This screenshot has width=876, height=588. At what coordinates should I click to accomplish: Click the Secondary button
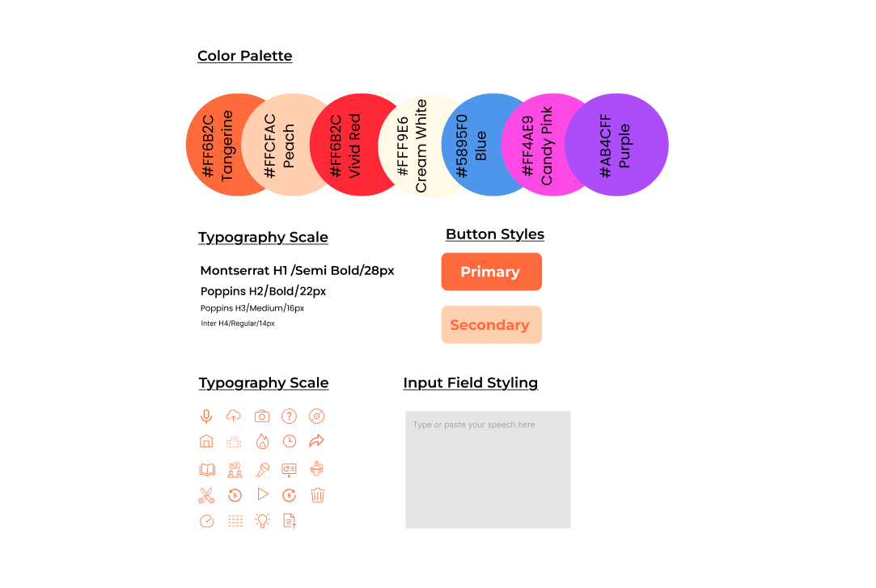492,324
